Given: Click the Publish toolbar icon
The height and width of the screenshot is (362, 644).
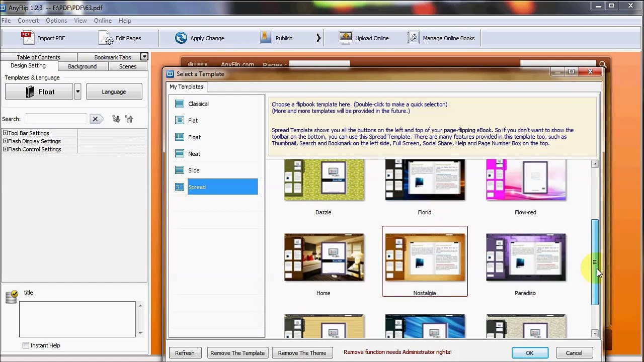Looking at the screenshot, I should tap(266, 38).
